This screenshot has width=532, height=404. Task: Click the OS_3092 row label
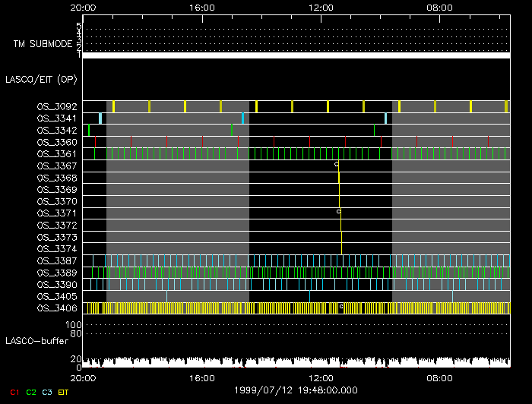[57, 107]
